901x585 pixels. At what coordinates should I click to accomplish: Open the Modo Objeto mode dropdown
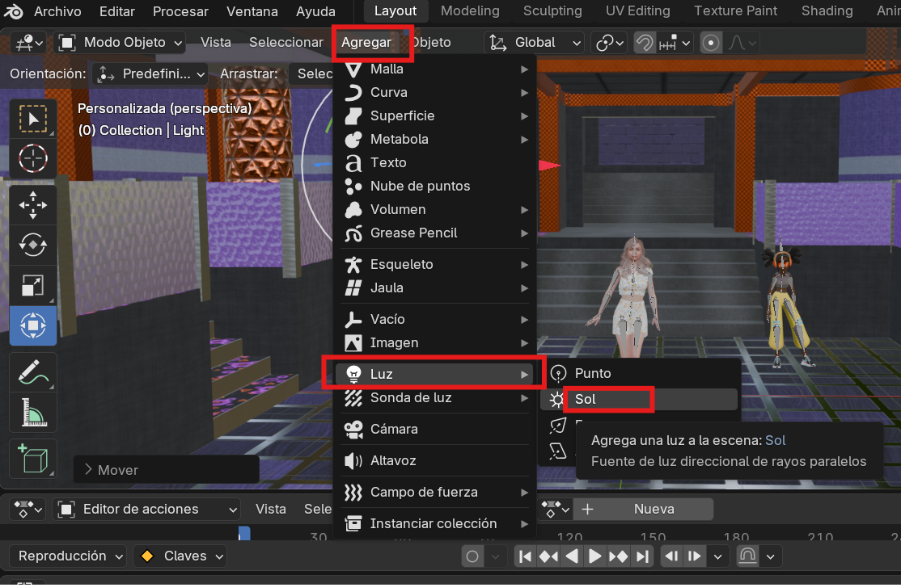point(121,43)
